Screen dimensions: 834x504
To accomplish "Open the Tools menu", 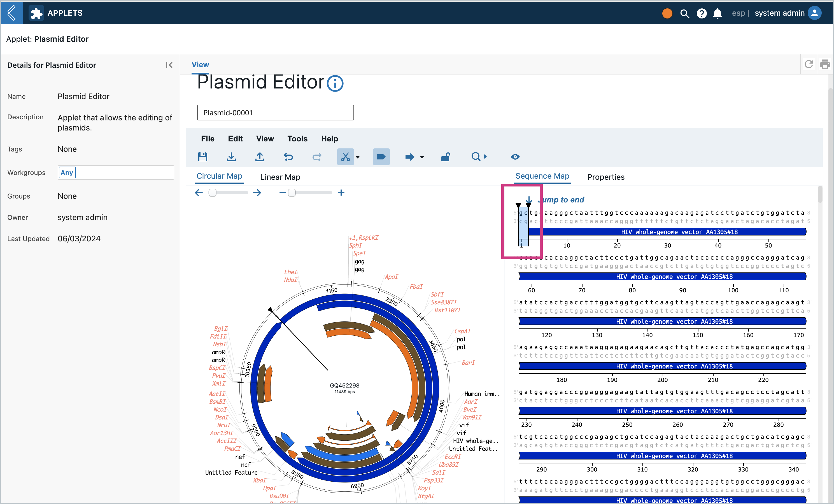I will (x=297, y=138).
